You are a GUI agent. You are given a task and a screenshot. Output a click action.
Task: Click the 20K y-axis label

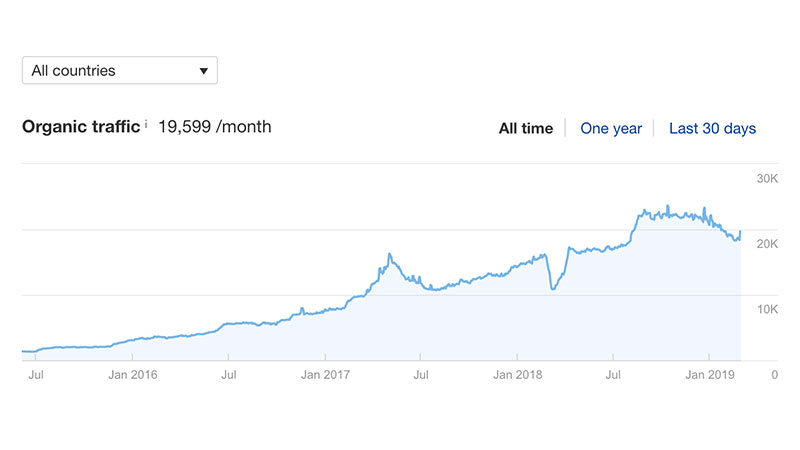[766, 245]
